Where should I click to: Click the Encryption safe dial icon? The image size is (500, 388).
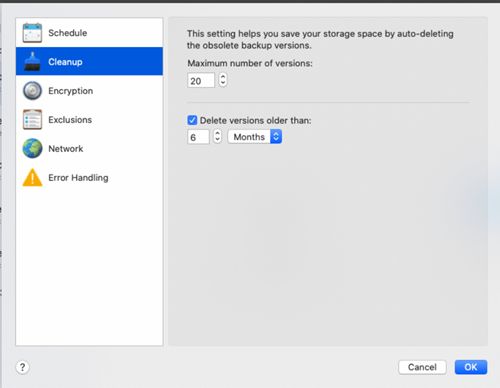point(32,91)
